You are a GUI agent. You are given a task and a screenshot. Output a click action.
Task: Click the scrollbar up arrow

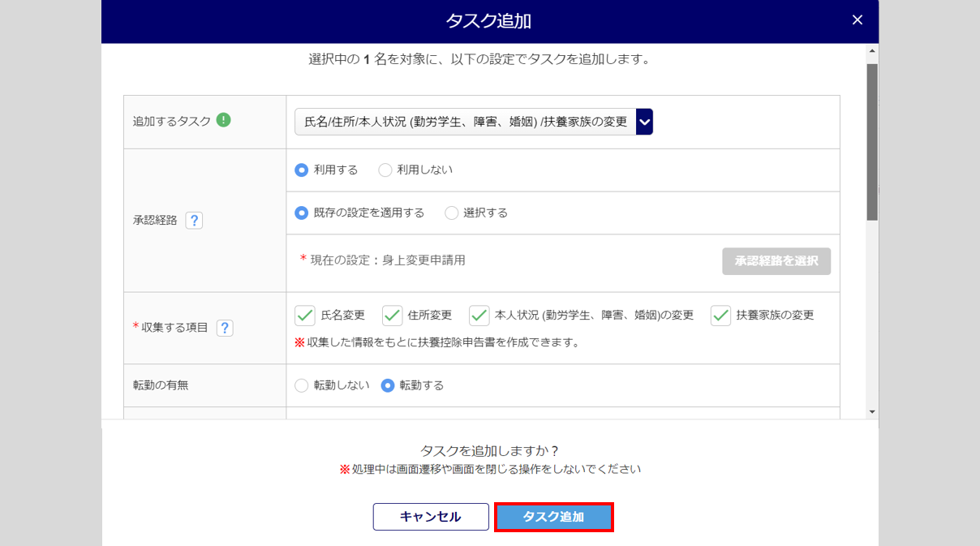872,51
